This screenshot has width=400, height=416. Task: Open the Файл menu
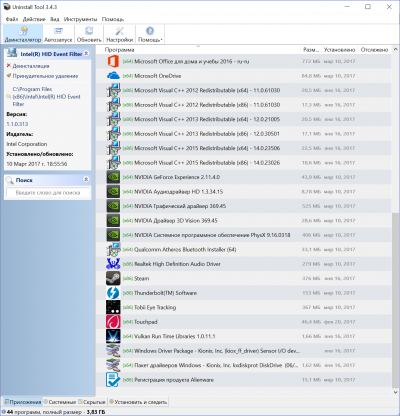[x=12, y=19]
